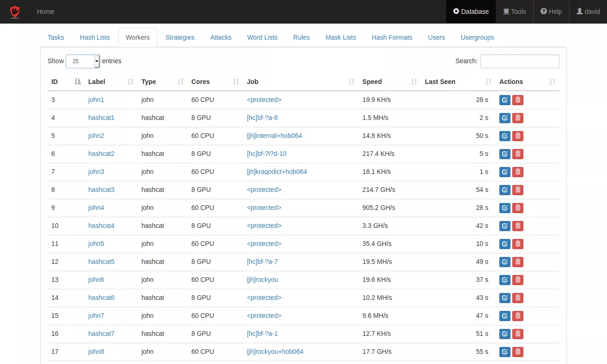Click edit icon for john8 row
Screen dimensions: 607x364
click(x=504, y=352)
